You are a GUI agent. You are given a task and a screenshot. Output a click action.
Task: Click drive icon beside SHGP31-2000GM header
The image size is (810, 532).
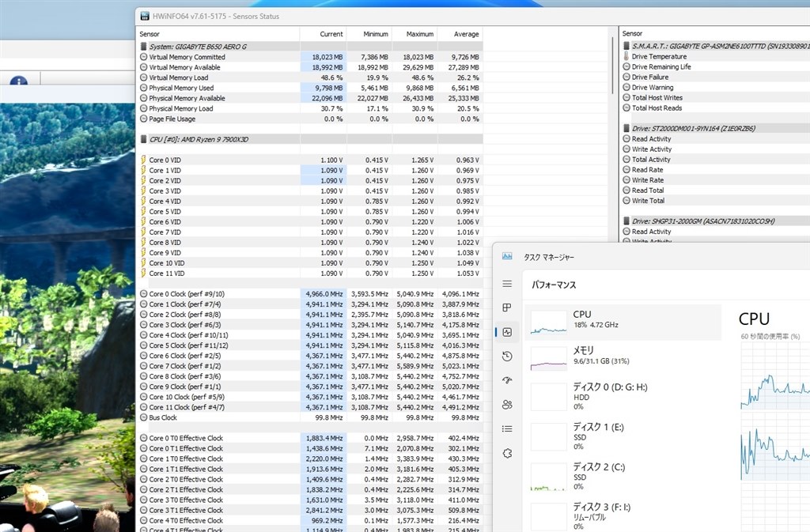pyautogui.click(x=626, y=221)
